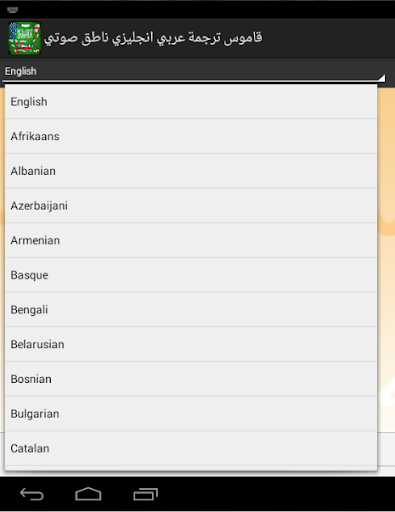Tap the Android home navigation icon
The image size is (395, 512).
pyautogui.click(x=88, y=494)
